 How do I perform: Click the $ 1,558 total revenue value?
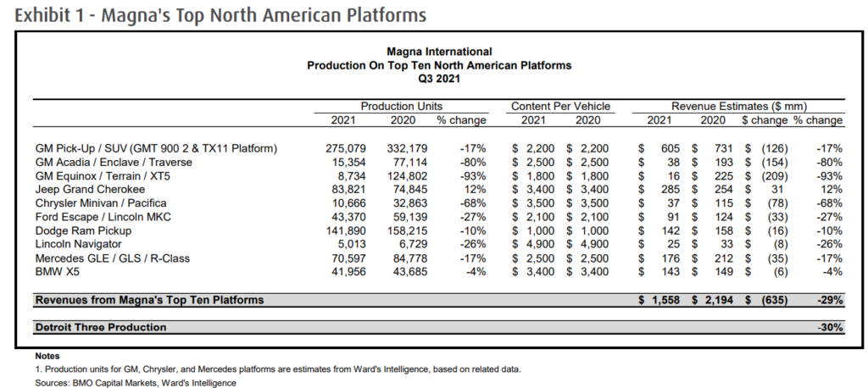[x=659, y=300]
